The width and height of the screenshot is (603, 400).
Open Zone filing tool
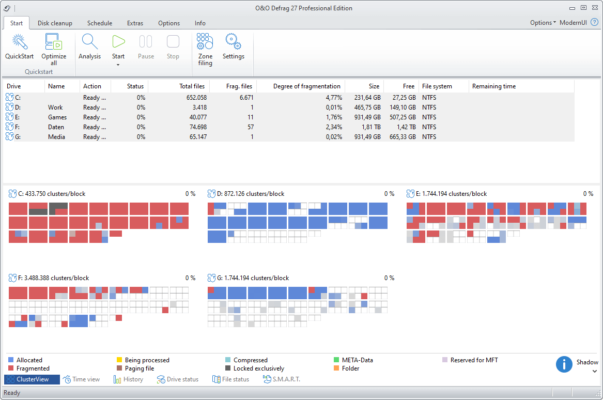[x=204, y=42]
